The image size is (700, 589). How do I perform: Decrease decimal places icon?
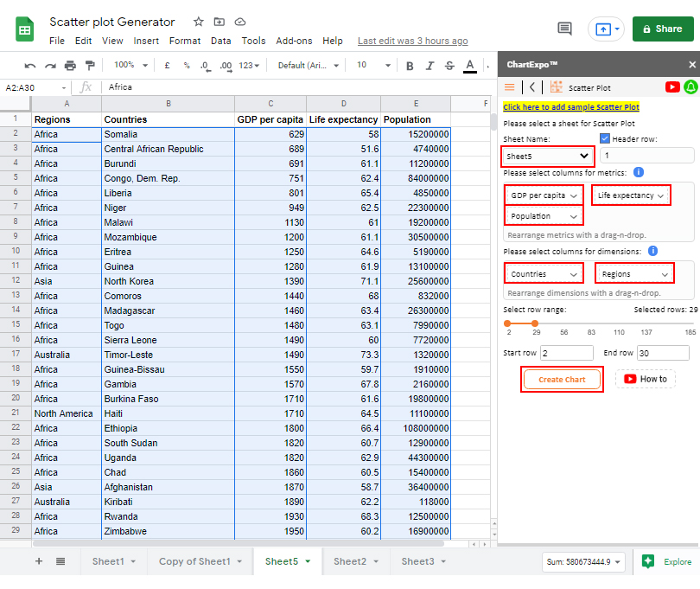206,66
